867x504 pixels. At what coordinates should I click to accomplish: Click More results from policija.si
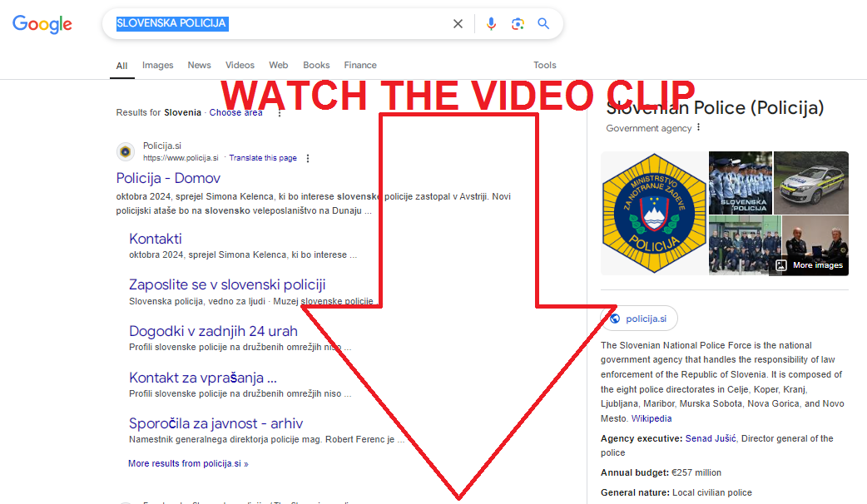coord(188,463)
